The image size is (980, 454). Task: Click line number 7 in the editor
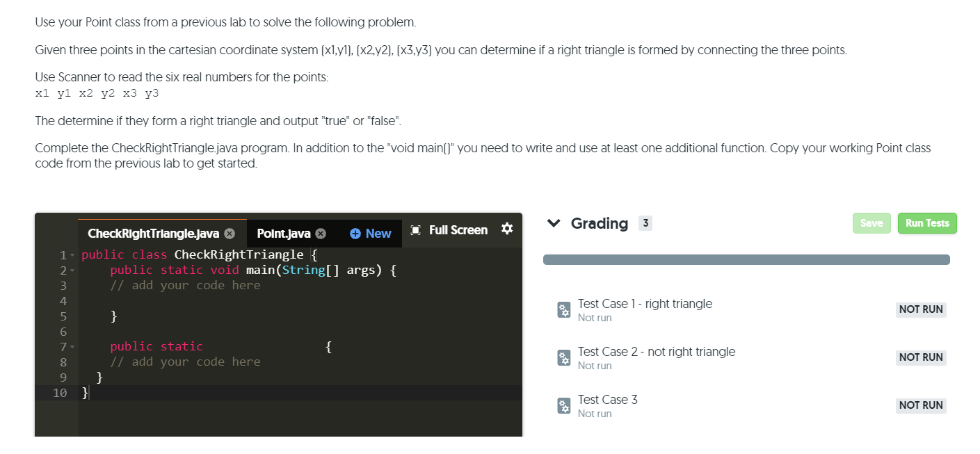63,346
